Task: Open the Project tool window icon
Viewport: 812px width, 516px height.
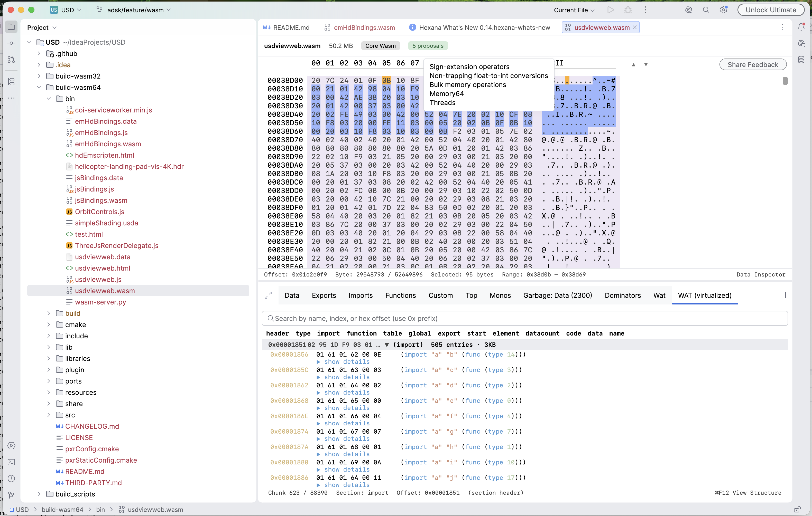Action: pyautogui.click(x=11, y=27)
